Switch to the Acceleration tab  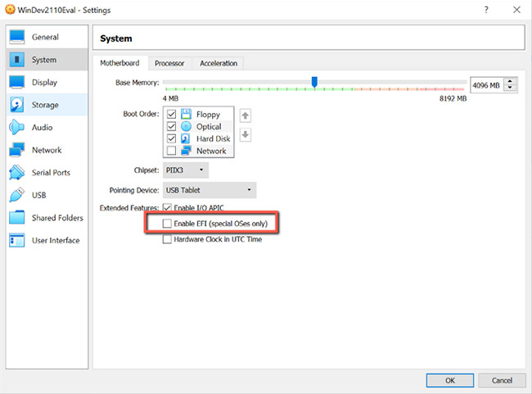219,63
